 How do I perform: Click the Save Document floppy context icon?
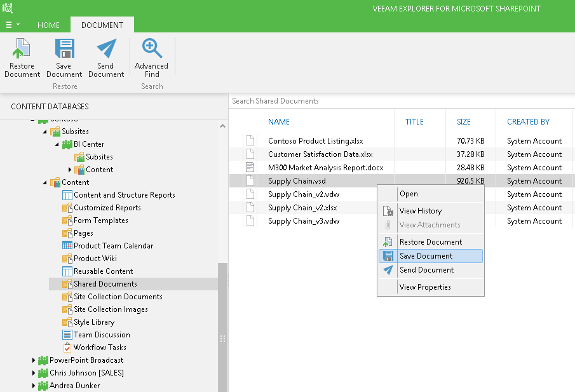pyautogui.click(x=388, y=256)
